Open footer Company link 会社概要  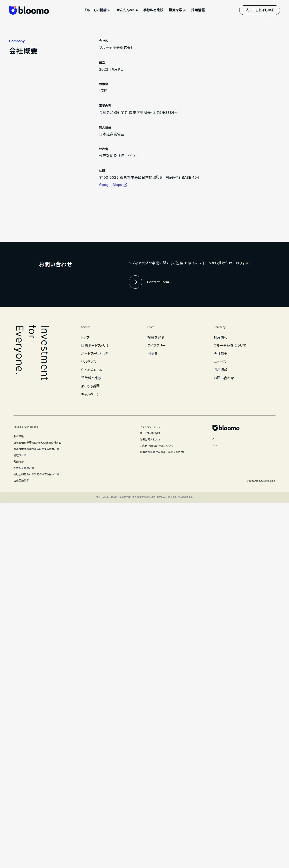click(220, 354)
